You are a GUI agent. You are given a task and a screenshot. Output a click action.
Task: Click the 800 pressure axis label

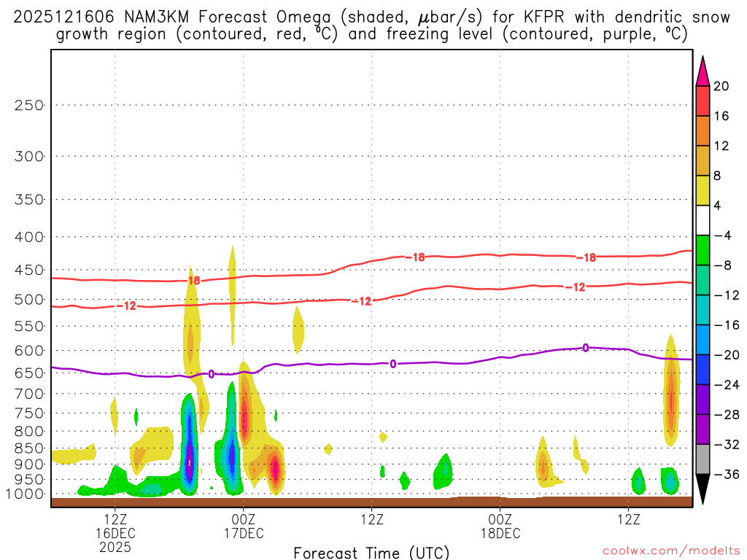click(x=29, y=432)
